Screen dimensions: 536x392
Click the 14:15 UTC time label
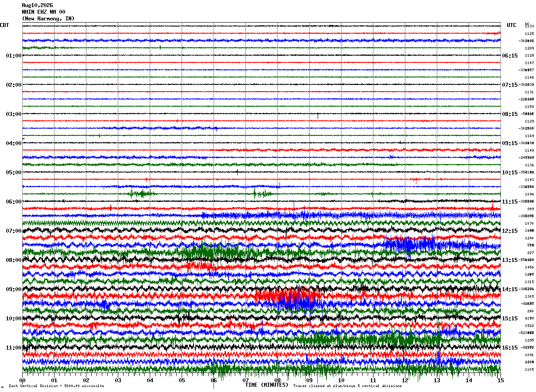[x=510, y=289]
